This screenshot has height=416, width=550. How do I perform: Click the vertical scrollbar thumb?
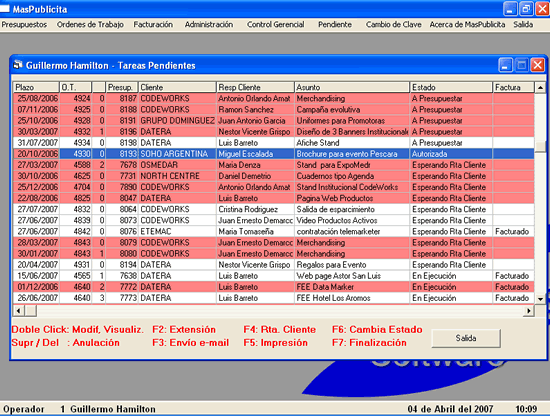point(540,146)
